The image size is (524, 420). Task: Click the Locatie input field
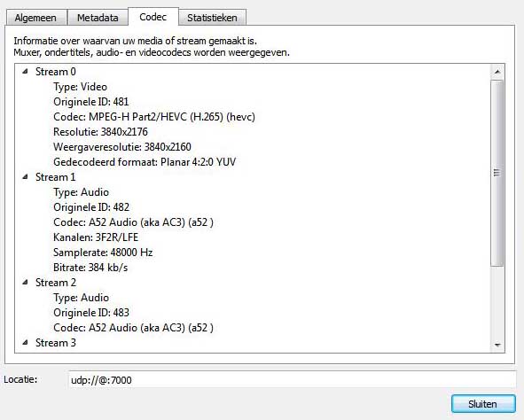click(292, 380)
